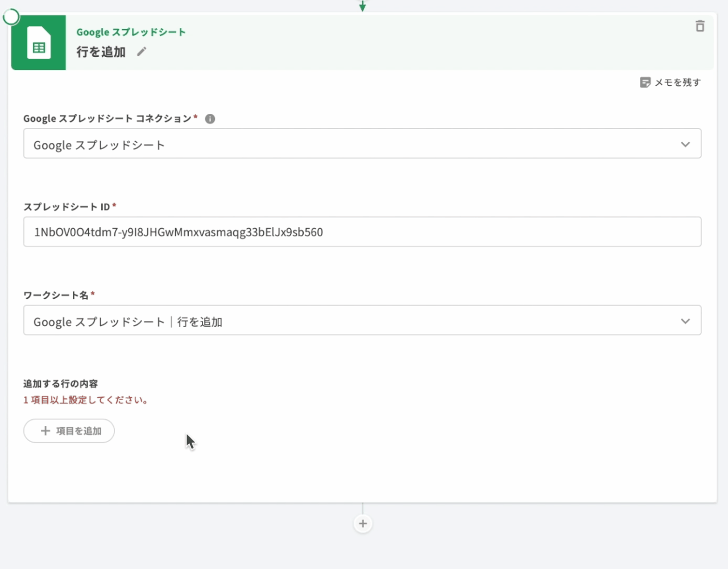The image size is (728, 569).
Task: Expand the connection dropdown chevron
Action: click(x=685, y=145)
